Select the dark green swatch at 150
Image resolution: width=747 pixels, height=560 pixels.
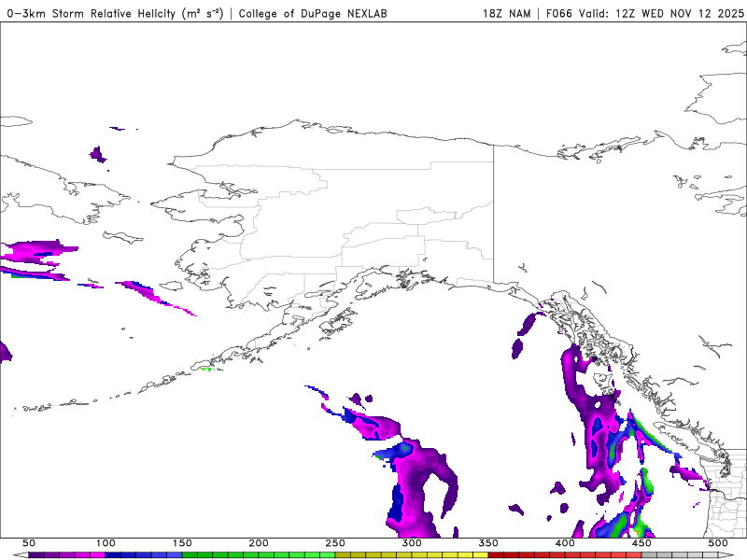(190, 555)
